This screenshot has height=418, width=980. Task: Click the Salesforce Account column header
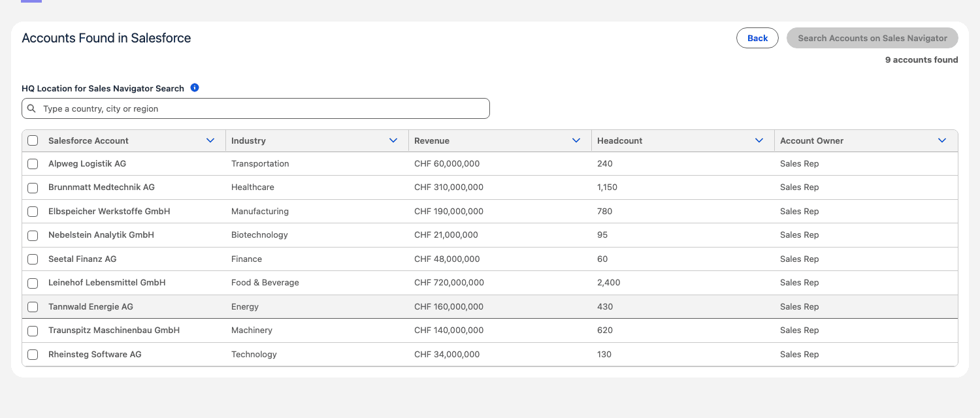88,140
